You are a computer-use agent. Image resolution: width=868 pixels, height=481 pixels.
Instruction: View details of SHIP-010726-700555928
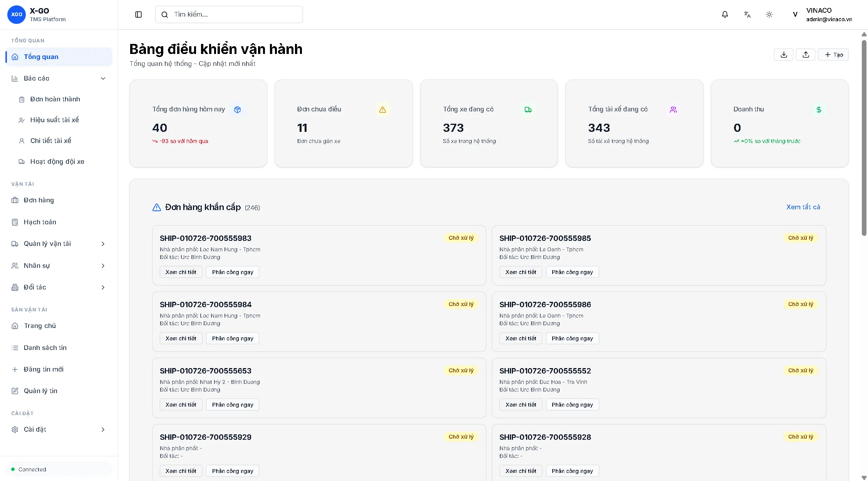[x=521, y=471]
